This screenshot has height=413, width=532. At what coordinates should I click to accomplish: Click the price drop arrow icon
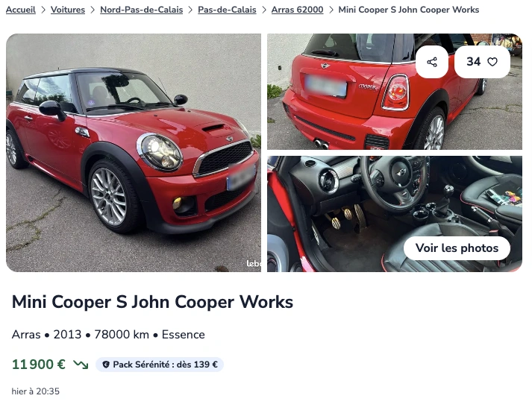[81, 365]
